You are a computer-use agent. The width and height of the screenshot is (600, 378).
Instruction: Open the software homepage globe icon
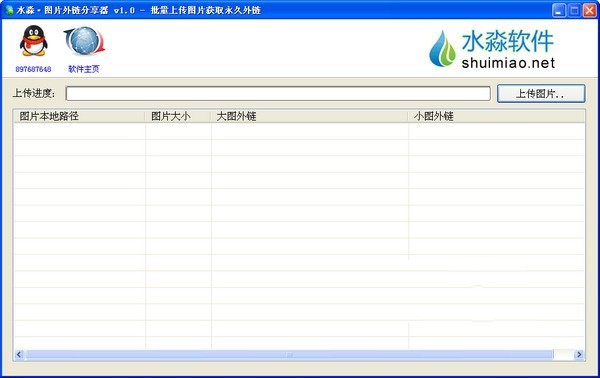tap(85, 41)
